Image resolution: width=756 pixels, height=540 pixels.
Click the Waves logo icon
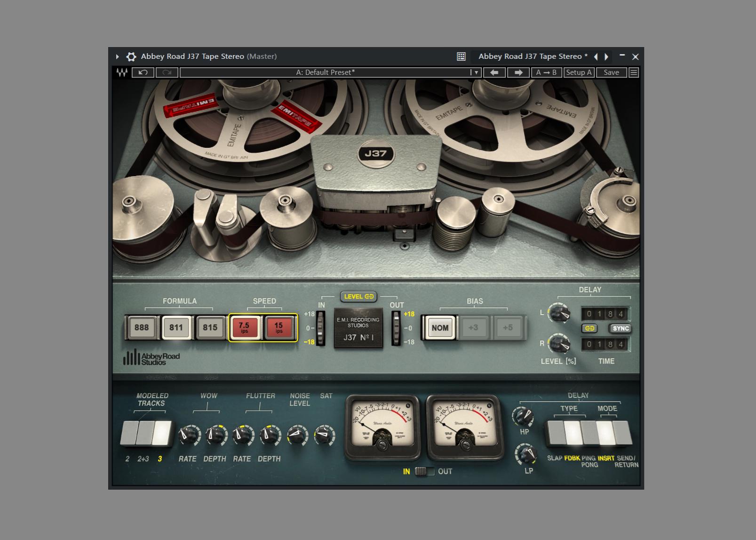(122, 73)
